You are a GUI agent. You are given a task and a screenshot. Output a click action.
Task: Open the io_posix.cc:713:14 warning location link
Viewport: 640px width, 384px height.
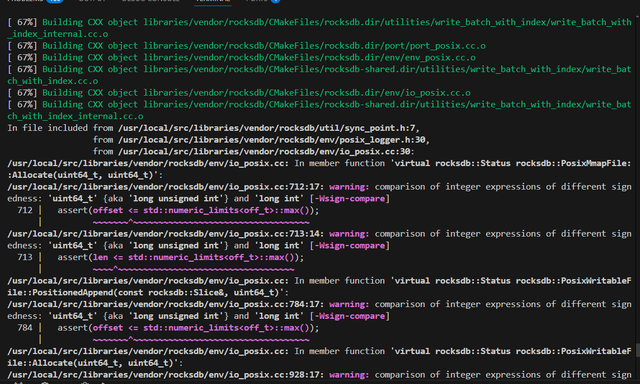coord(164,234)
